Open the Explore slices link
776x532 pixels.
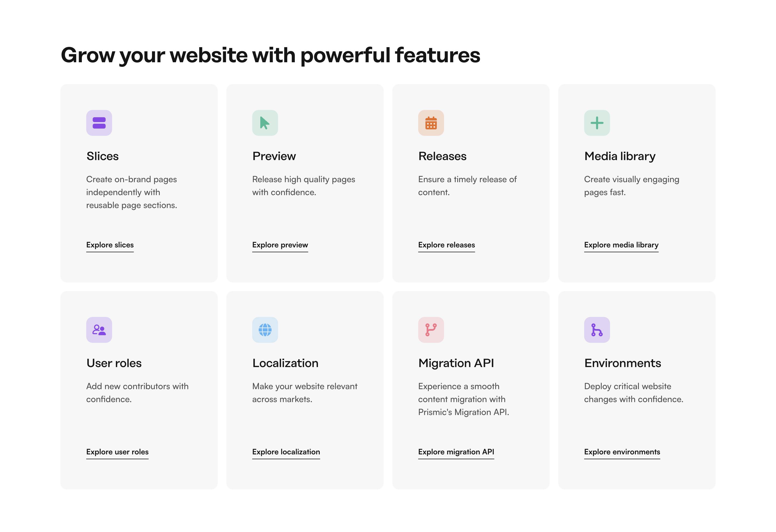pyautogui.click(x=110, y=245)
